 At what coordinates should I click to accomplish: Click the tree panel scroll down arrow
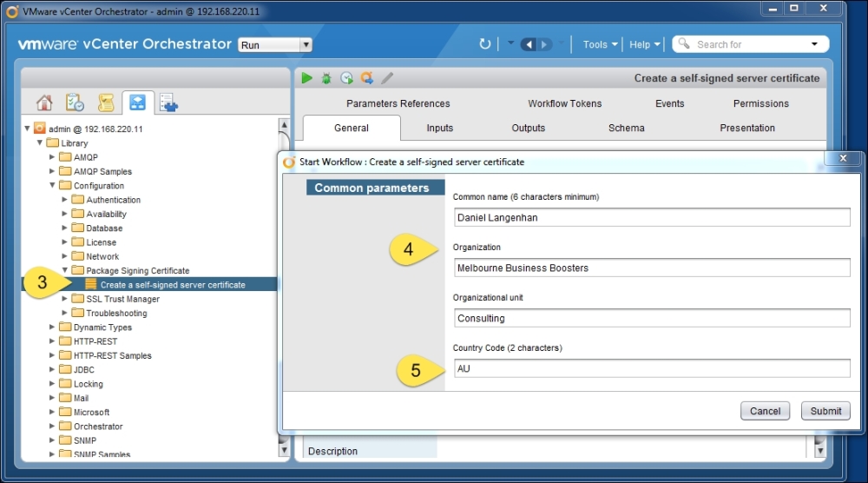284,449
